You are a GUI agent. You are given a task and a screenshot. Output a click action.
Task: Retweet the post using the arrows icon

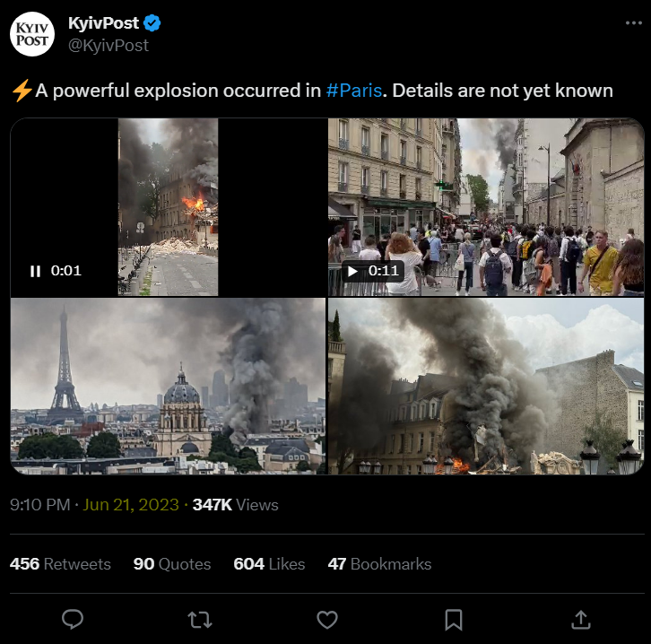tap(200, 619)
